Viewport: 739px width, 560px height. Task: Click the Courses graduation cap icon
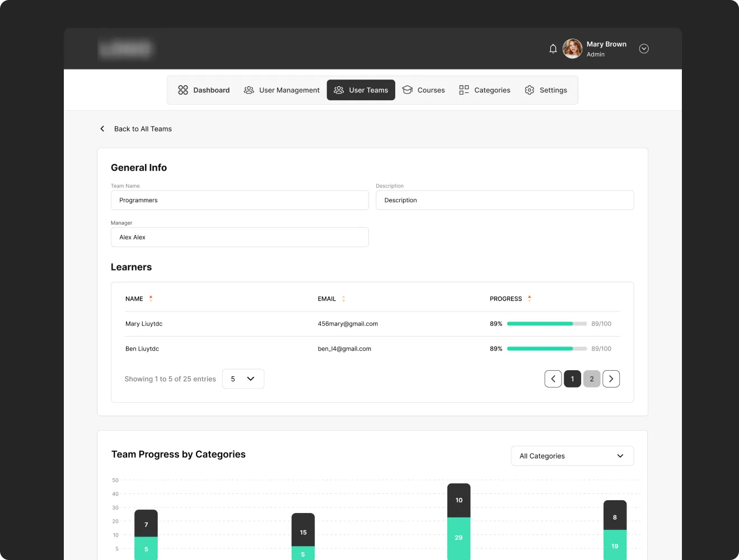[408, 90]
